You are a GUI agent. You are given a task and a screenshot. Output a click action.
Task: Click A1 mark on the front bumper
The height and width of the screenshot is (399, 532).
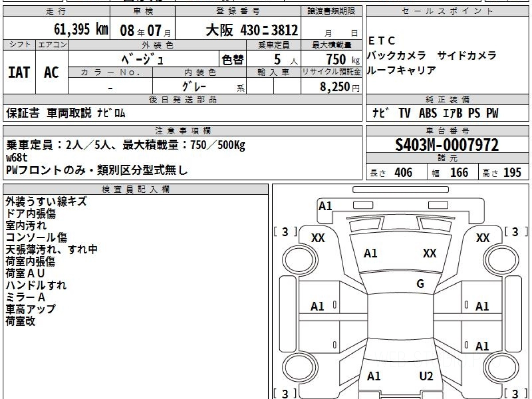325,206
